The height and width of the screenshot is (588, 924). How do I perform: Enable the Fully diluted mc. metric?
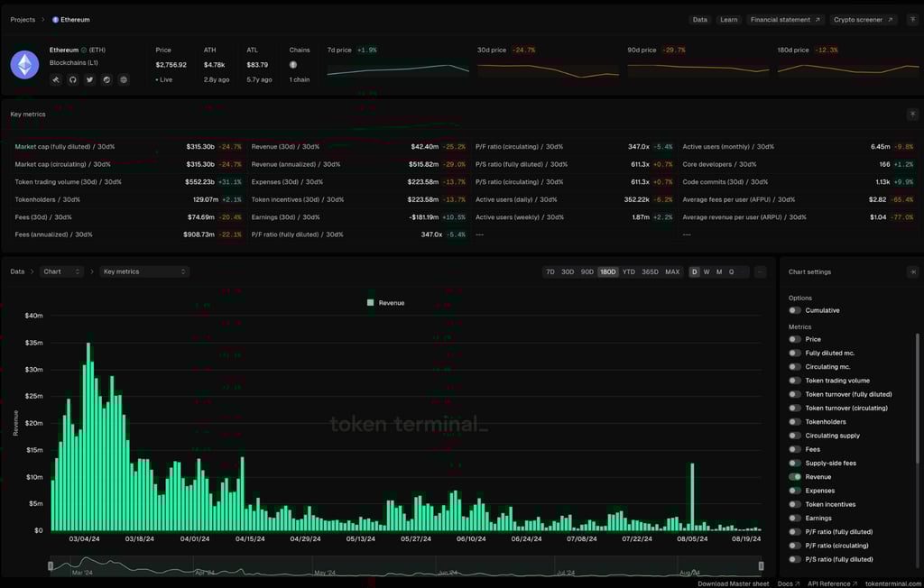tap(795, 353)
